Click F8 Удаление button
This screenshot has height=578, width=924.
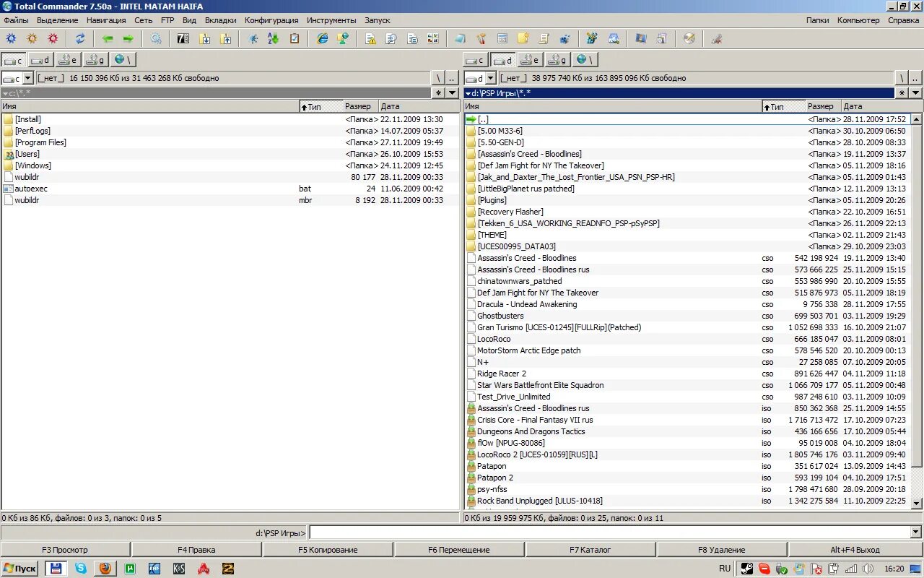pyautogui.click(x=722, y=550)
